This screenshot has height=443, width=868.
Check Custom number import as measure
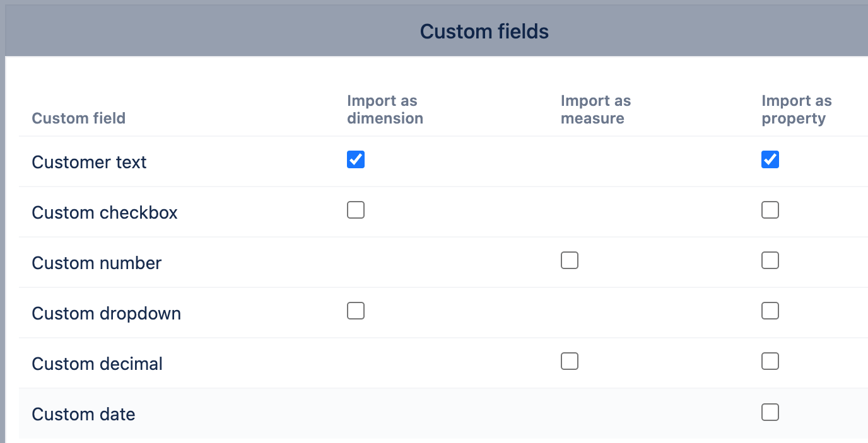(570, 261)
